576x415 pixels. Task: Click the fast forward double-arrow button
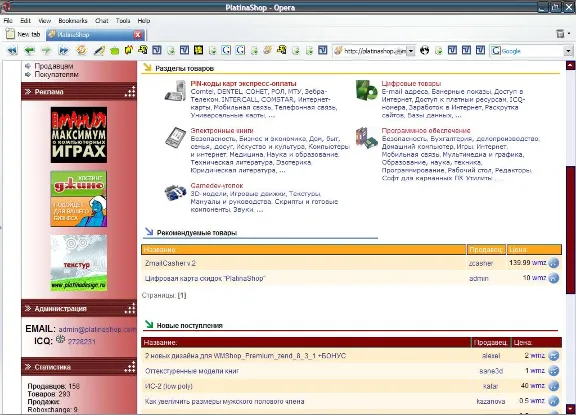[x=64, y=50]
